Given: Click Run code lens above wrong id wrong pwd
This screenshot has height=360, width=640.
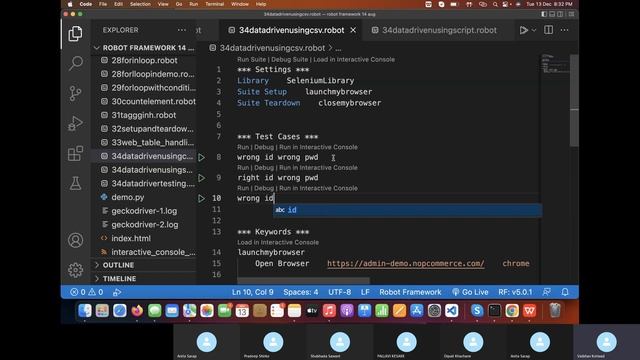Looking at the screenshot, I should click(x=243, y=147).
